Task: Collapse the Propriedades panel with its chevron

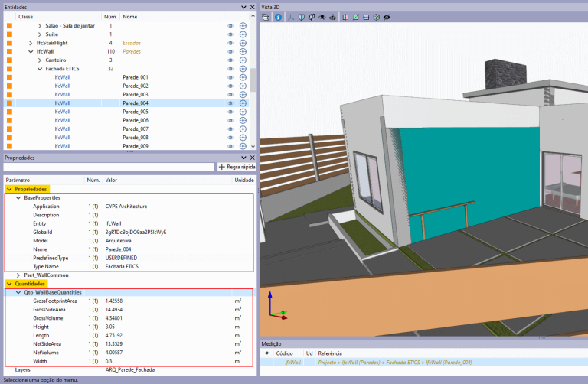Action: click(x=243, y=158)
